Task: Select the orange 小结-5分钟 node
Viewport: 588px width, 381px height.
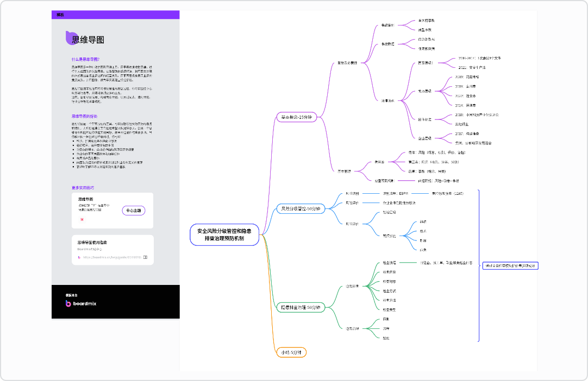Action: (291, 353)
